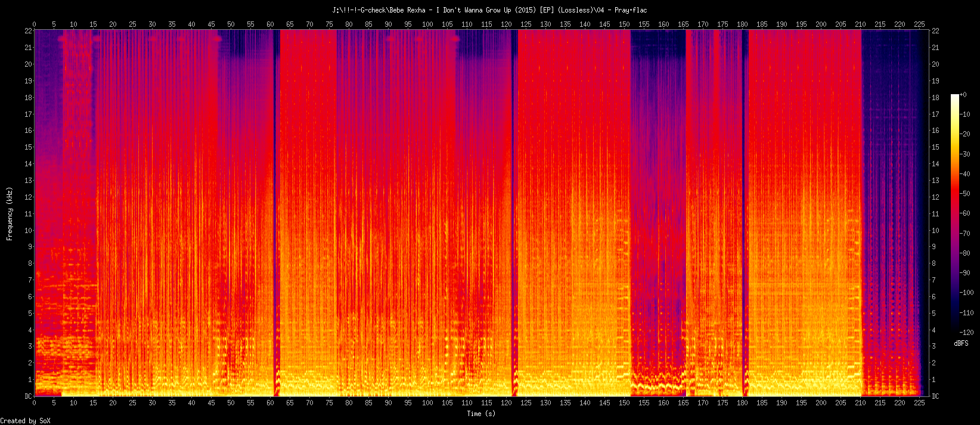Click the "-120" value on the dBFS scale

point(966,333)
